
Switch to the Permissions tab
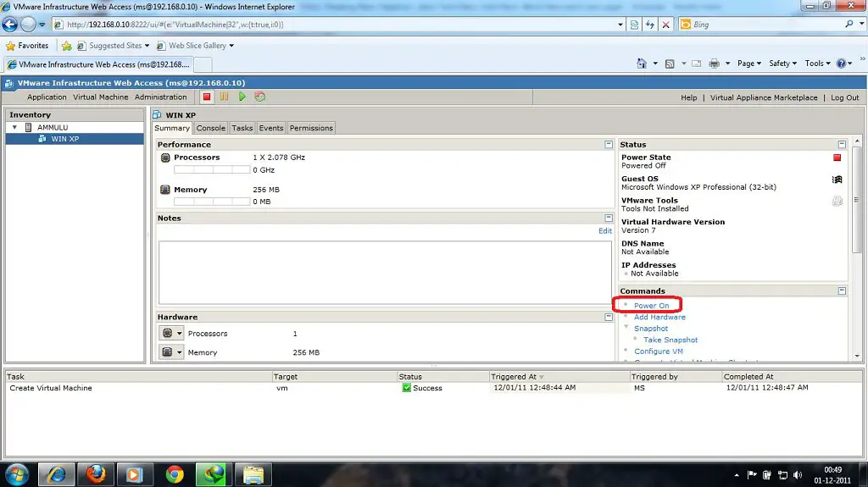(311, 128)
